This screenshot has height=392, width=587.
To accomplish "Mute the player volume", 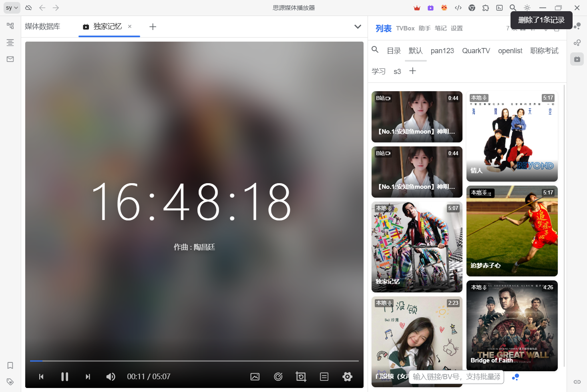I will [x=111, y=377].
